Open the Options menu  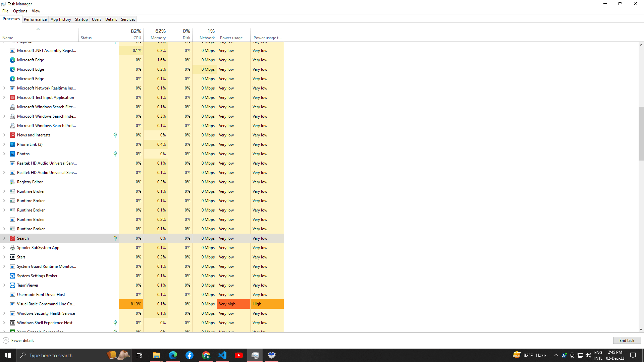(20, 11)
